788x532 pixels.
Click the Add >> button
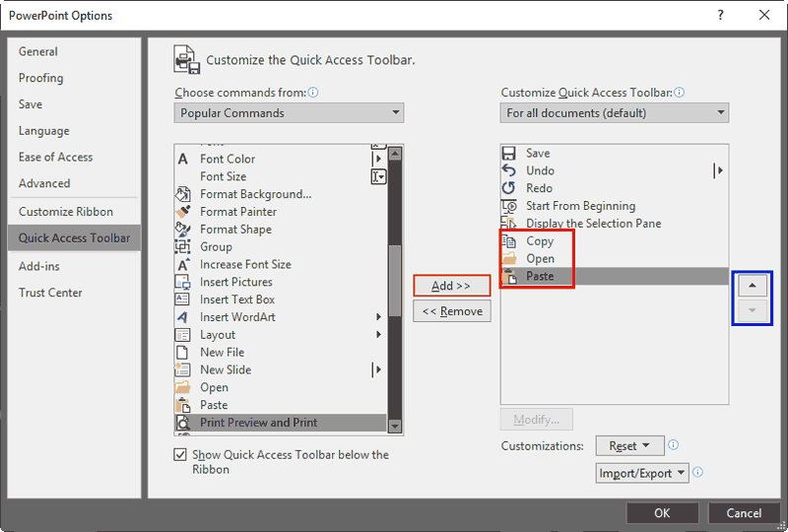[452, 286]
